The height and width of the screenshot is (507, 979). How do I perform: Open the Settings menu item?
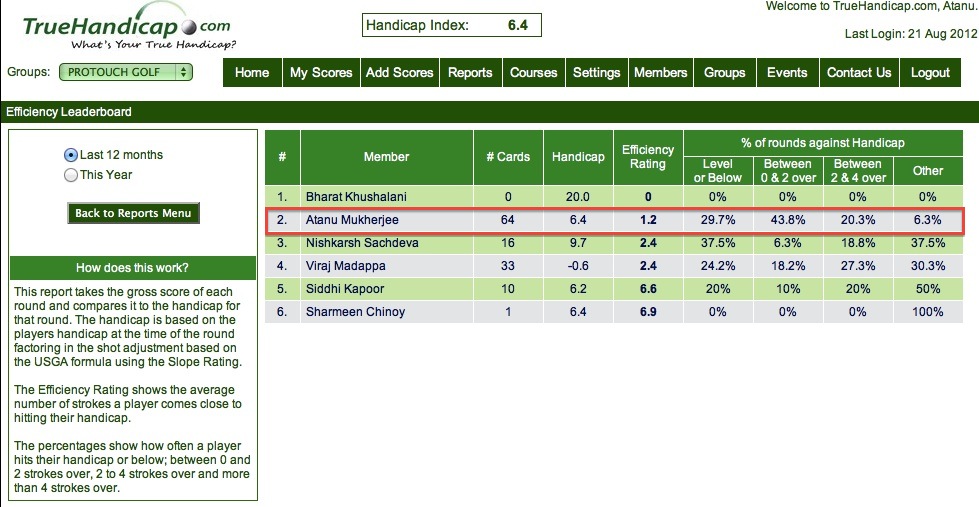[x=596, y=73]
